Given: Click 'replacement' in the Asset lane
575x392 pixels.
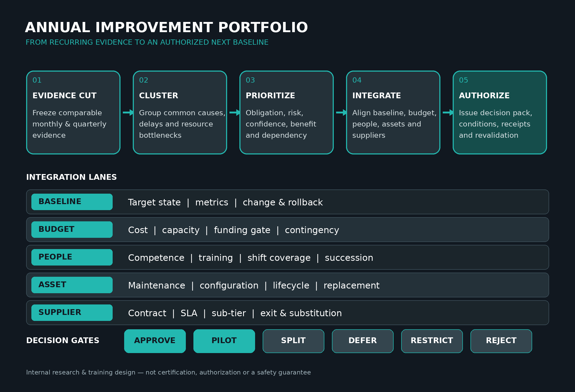Looking at the screenshot, I should 352,286.
